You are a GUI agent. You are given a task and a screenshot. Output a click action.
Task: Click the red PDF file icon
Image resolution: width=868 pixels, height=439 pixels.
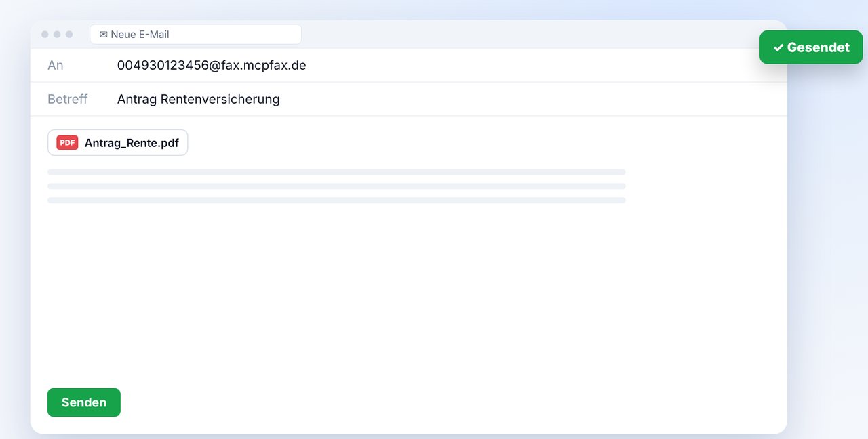(x=67, y=143)
